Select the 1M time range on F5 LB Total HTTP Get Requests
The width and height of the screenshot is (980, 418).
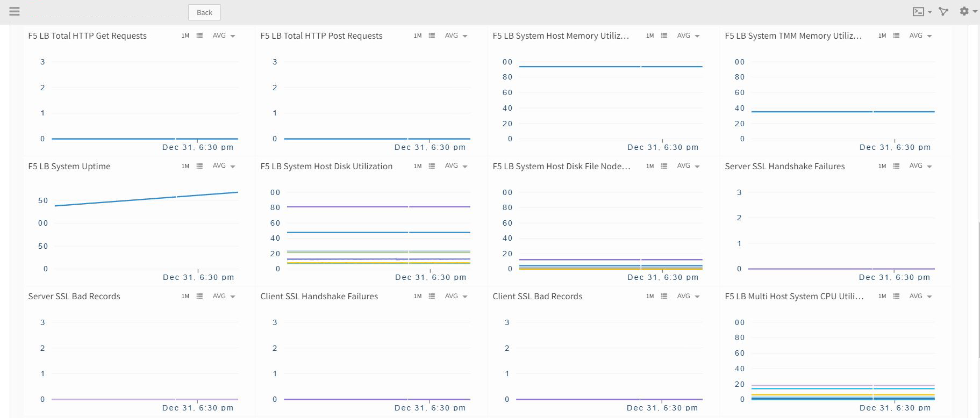click(x=185, y=35)
